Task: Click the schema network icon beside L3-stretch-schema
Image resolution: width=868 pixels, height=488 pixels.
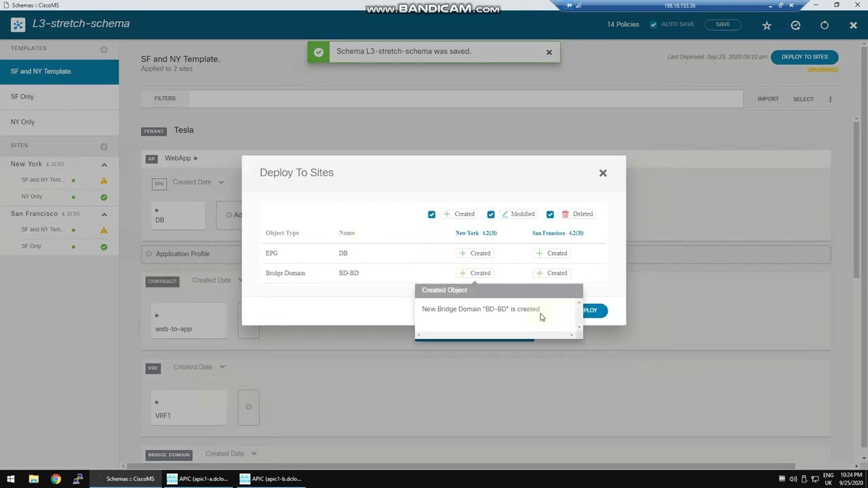Action: point(18,25)
